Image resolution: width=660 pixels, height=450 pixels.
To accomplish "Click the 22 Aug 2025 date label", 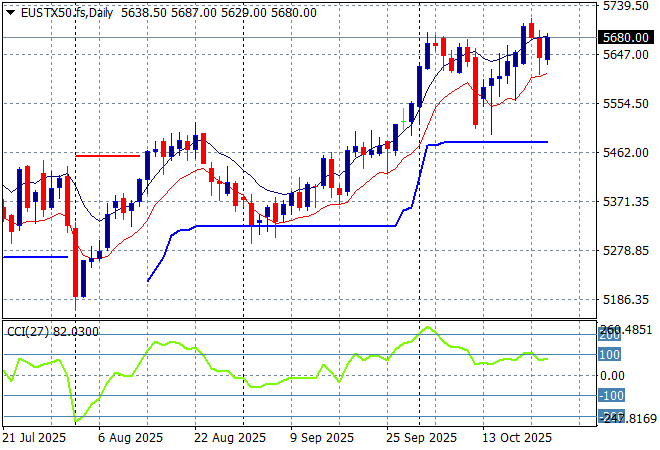I will [230, 438].
